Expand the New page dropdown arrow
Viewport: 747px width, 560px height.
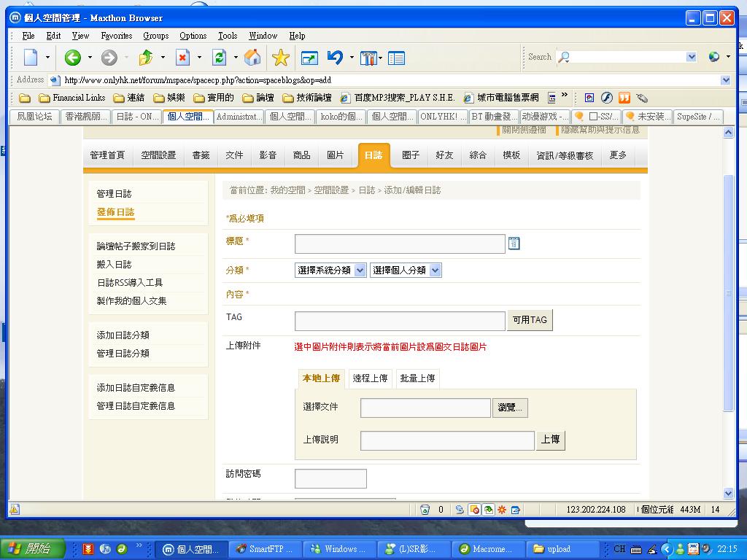pos(47,58)
